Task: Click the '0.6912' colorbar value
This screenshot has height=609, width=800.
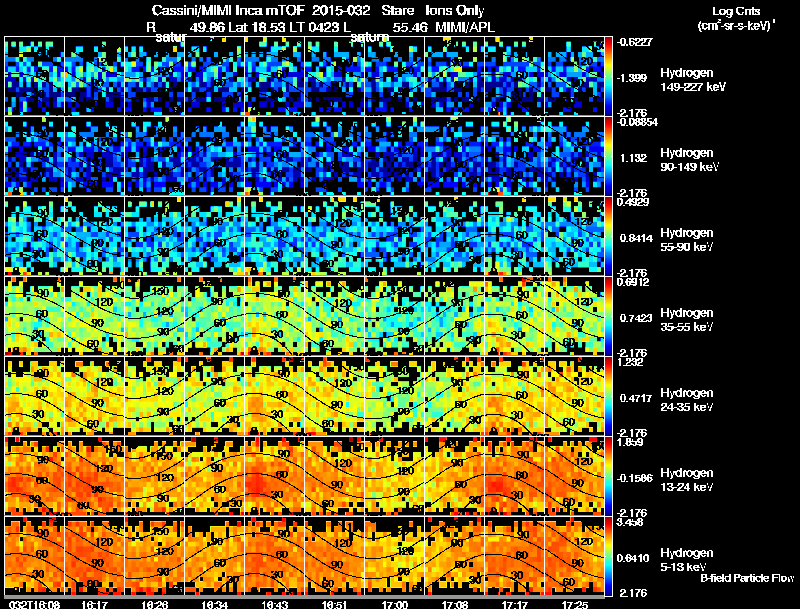Action: click(633, 282)
